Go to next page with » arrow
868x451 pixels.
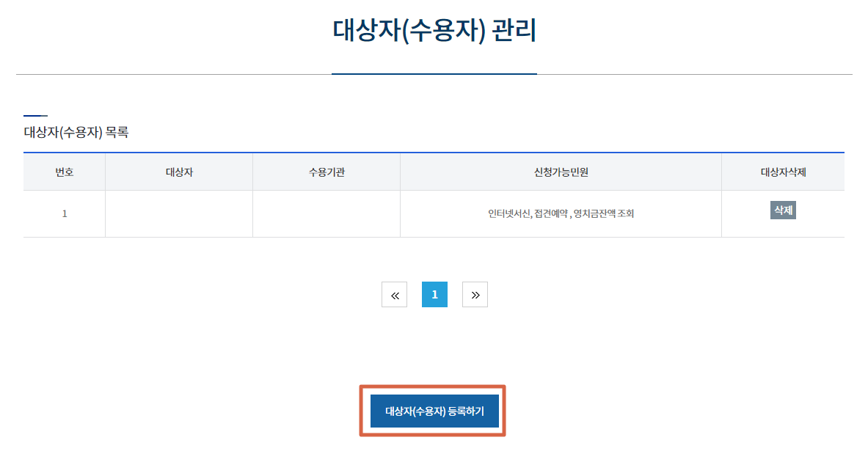[x=475, y=295]
